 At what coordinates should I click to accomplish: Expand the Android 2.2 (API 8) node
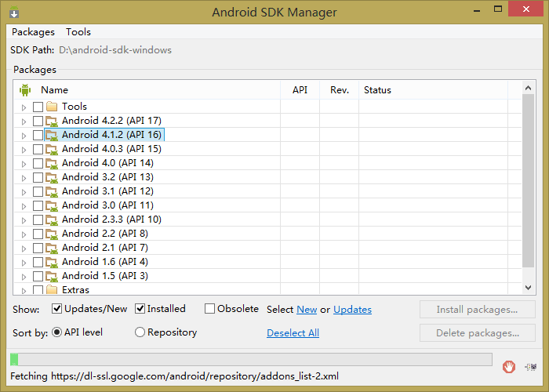point(24,234)
